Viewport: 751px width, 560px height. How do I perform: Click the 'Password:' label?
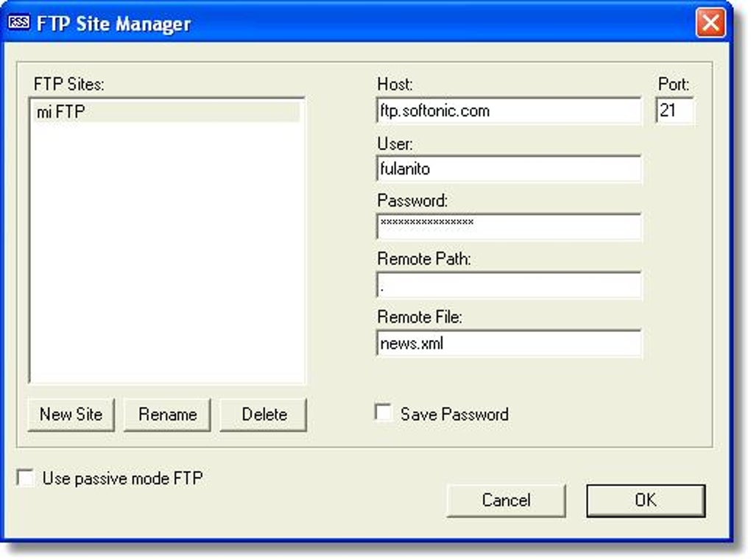click(412, 201)
